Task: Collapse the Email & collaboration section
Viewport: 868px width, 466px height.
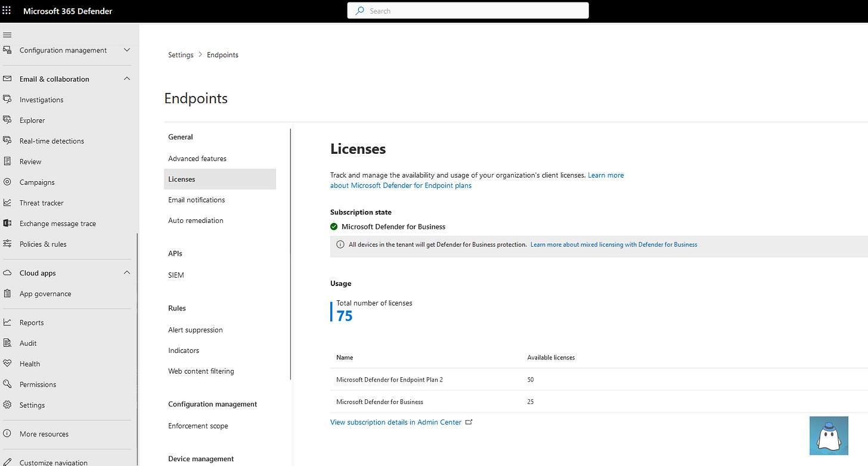Action: tap(127, 79)
